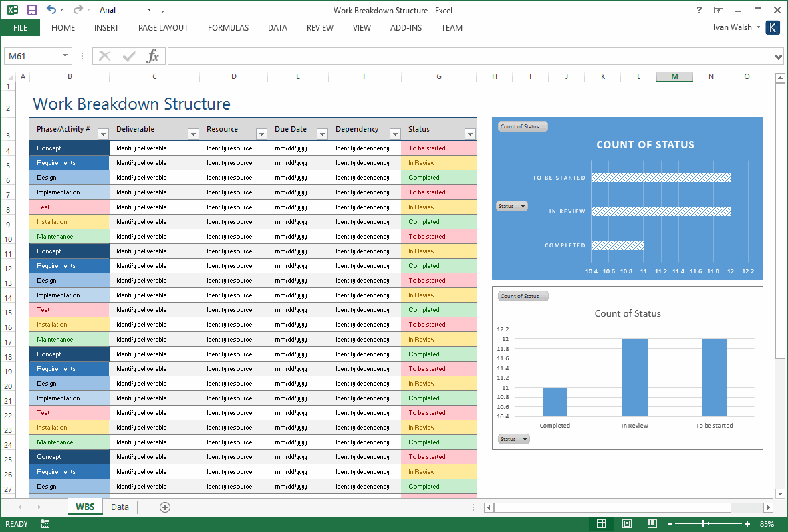Toggle macro recording in the status bar

coord(44,524)
